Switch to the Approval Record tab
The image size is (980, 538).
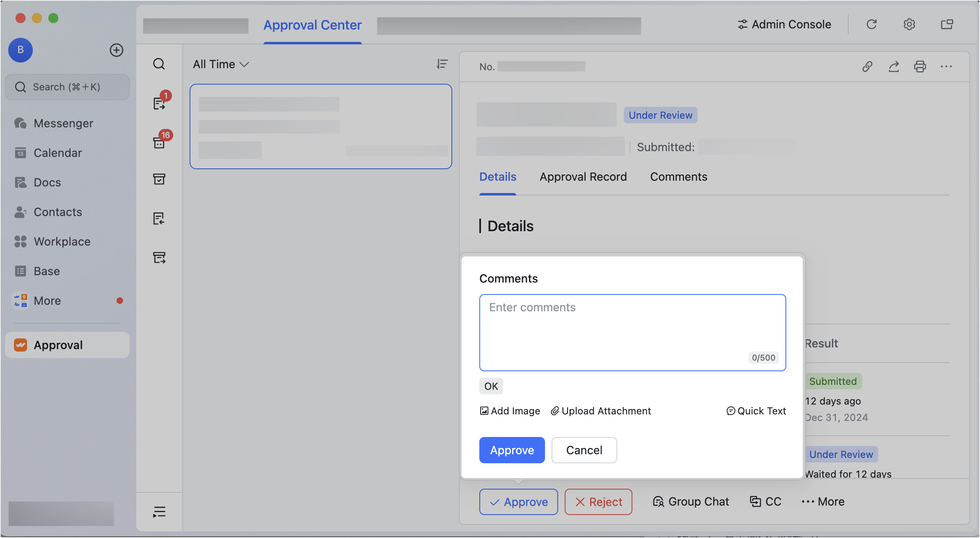[x=583, y=177]
